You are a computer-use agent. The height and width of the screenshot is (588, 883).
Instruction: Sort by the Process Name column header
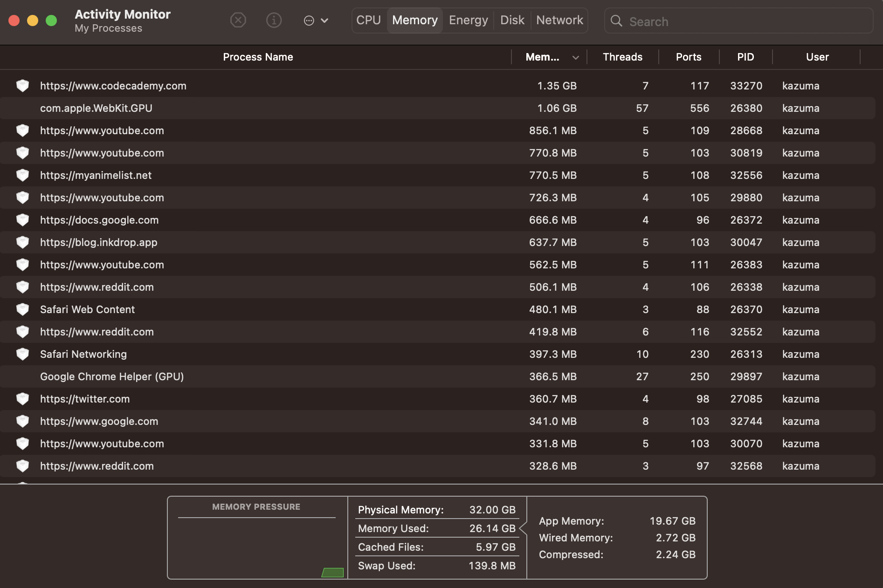(258, 57)
